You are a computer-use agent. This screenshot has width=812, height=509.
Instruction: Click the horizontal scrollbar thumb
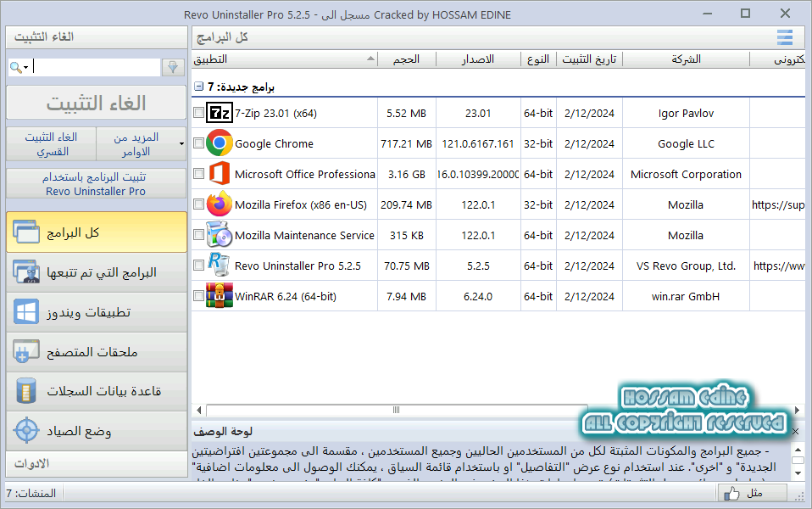(397, 410)
